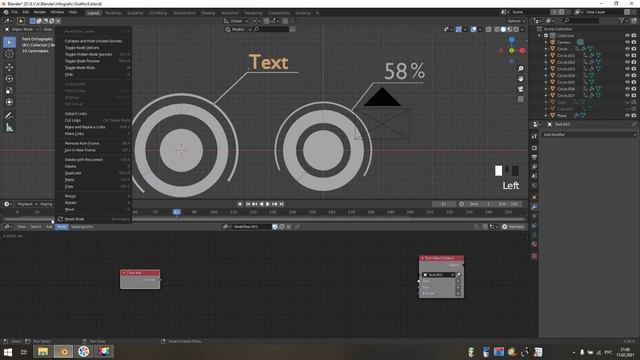
Task: Toggle fake user shield for node tree
Action: pos(275,227)
